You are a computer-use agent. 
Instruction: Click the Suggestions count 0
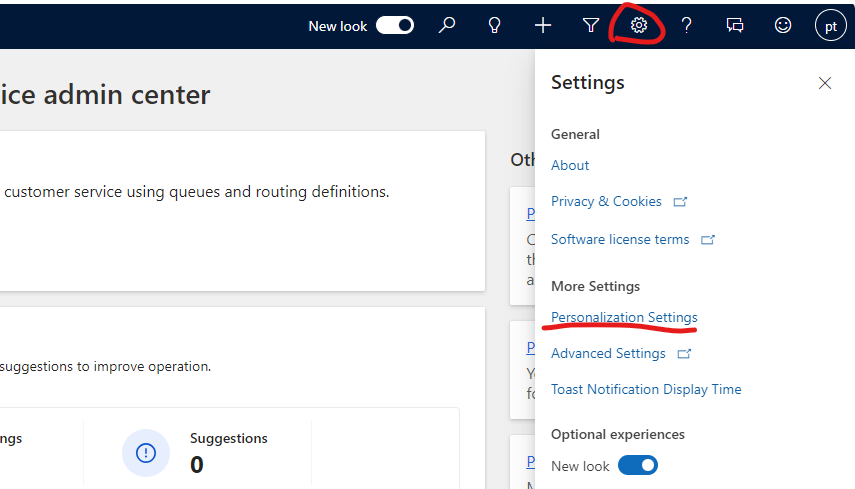coord(196,465)
